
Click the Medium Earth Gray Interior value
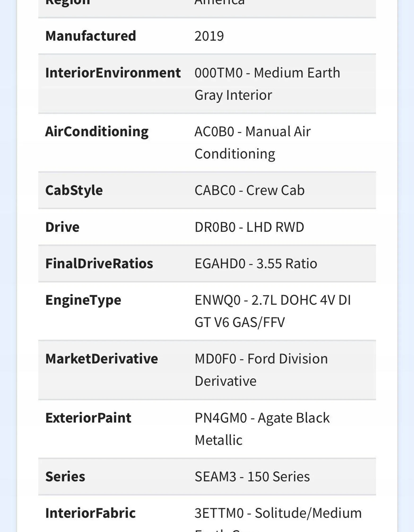click(x=267, y=84)
